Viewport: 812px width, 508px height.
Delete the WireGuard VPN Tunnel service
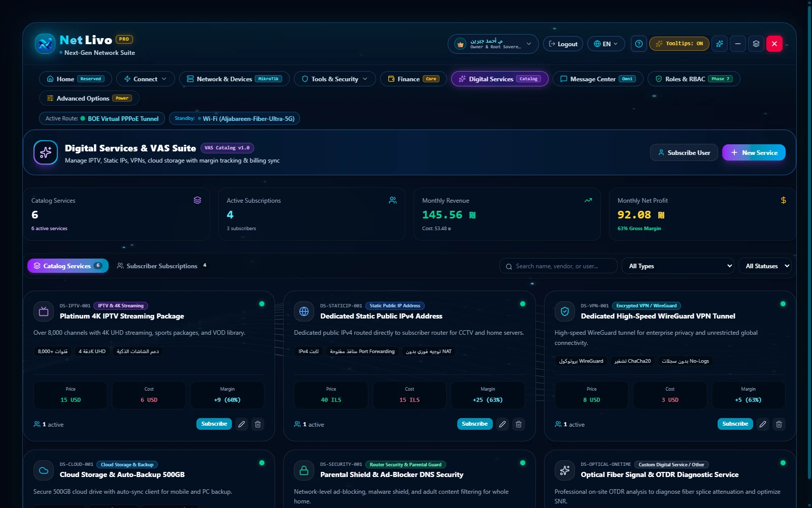pyautogui.click(x=779, y=424)
